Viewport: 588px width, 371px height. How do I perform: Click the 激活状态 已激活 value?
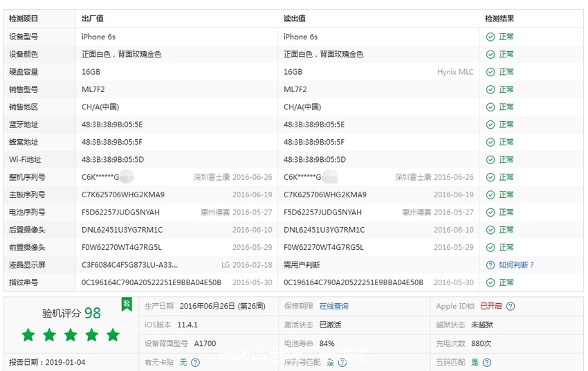[x=330, y=325]
